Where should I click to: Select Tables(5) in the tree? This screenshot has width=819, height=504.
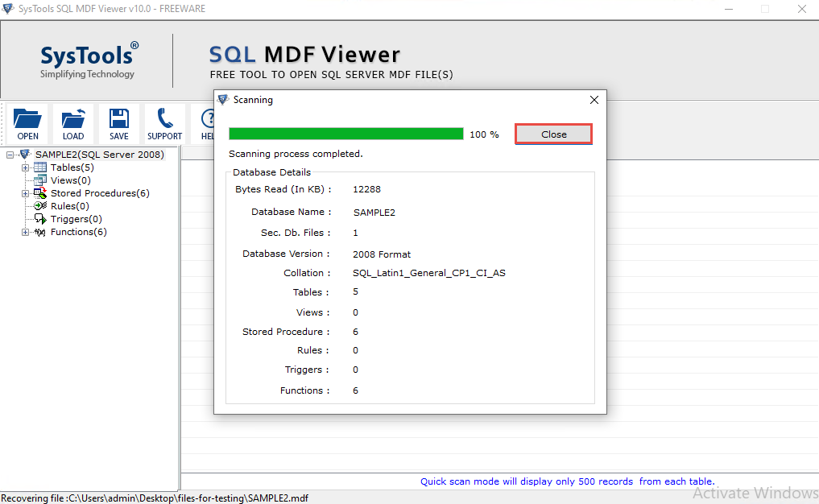pyautogui.click(x=72, y=167)
